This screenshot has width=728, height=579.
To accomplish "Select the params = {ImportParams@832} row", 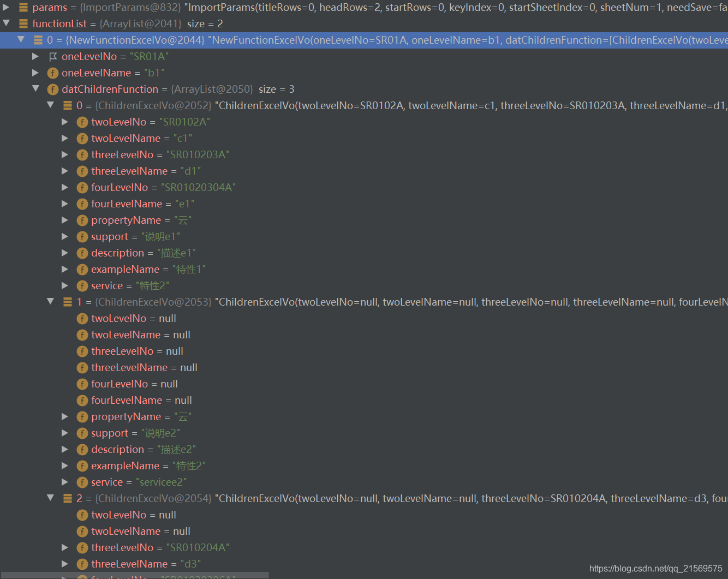I will coord(364,8).
